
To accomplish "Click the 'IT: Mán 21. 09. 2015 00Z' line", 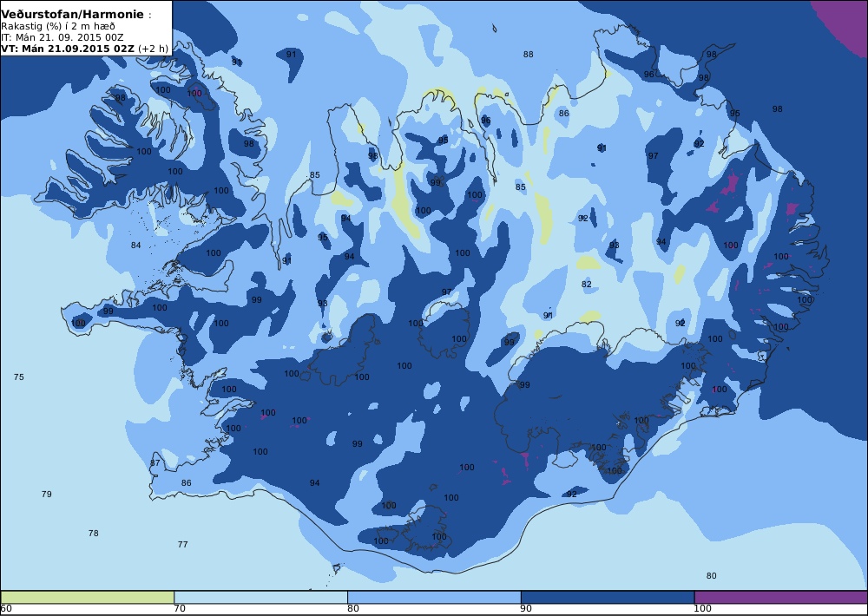I will [62, 37].
